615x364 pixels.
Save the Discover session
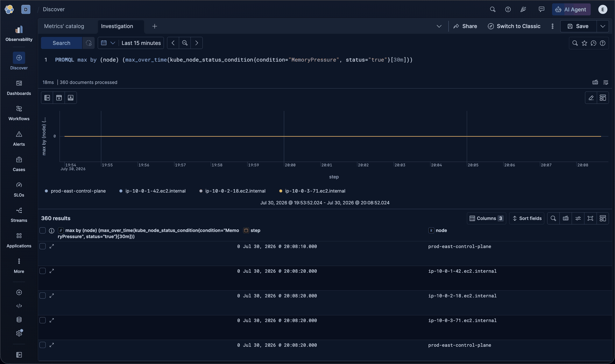pyautogui.click(x=579, y=26)
